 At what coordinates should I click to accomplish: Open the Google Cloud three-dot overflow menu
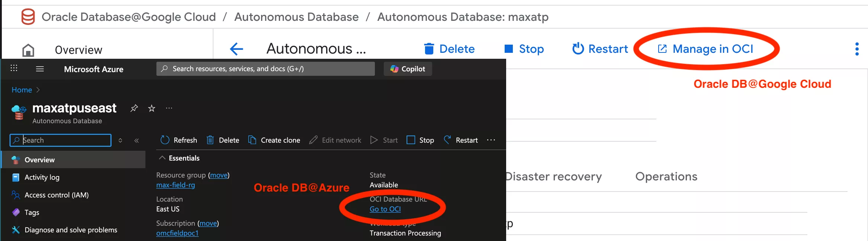click(x=857, y=49)
